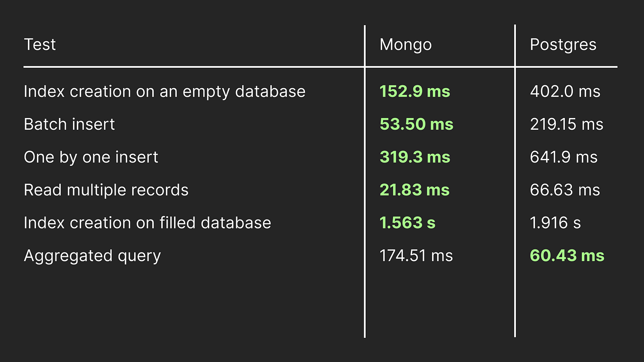Click the Postgres 66.63 ms value
The image size is (644, 362).
point(565,190)
